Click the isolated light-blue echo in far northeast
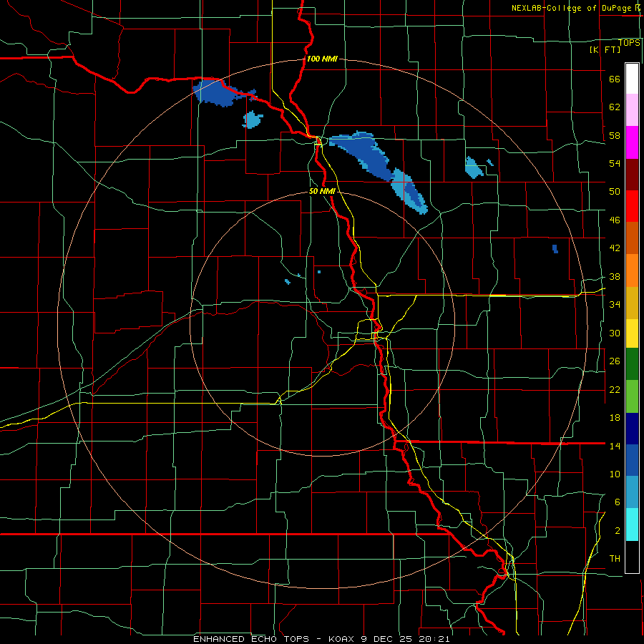This screenshot has width=644, height=644. coord(474,167)
